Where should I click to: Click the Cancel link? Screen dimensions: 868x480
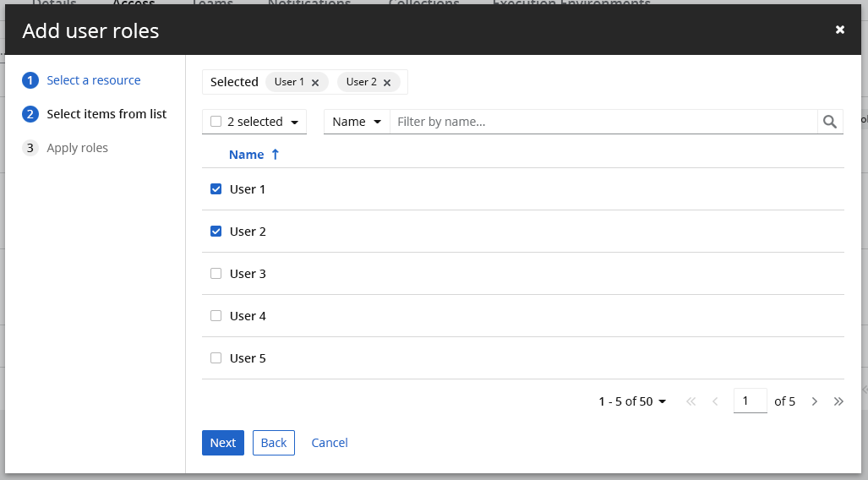330,443
